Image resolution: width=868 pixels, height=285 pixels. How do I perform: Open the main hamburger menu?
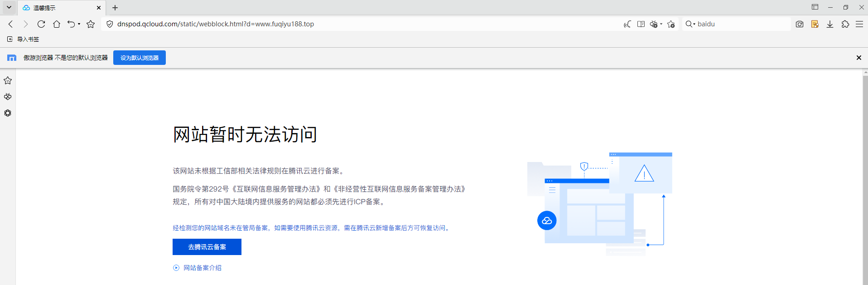coord(859,24)
